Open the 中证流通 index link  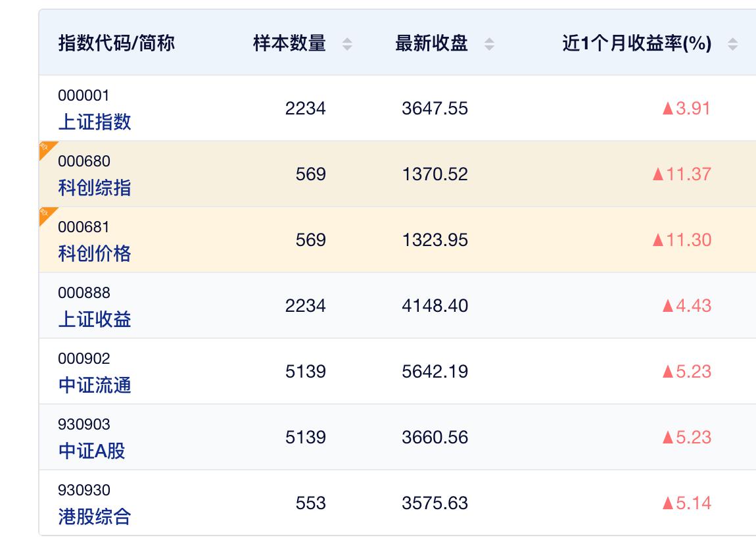point(95,385)
